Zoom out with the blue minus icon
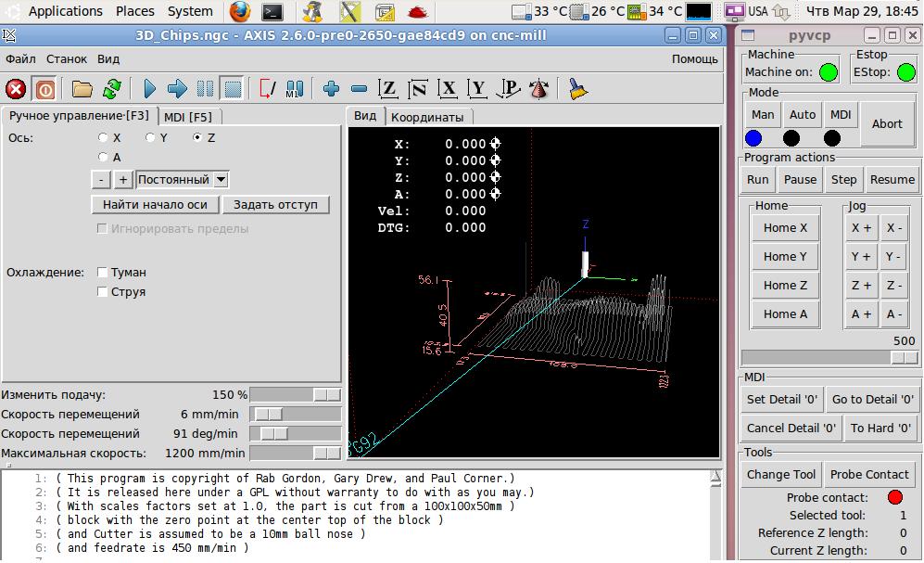The width and height of the screenshot is (924, 563). (x=359, y=90)
